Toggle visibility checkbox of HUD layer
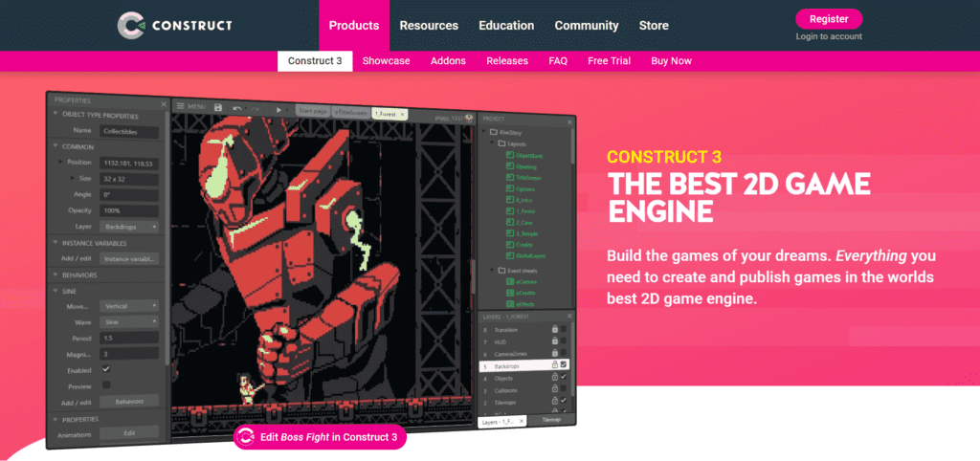This screenshot has height=461, width=980. [x=563, y=340]
